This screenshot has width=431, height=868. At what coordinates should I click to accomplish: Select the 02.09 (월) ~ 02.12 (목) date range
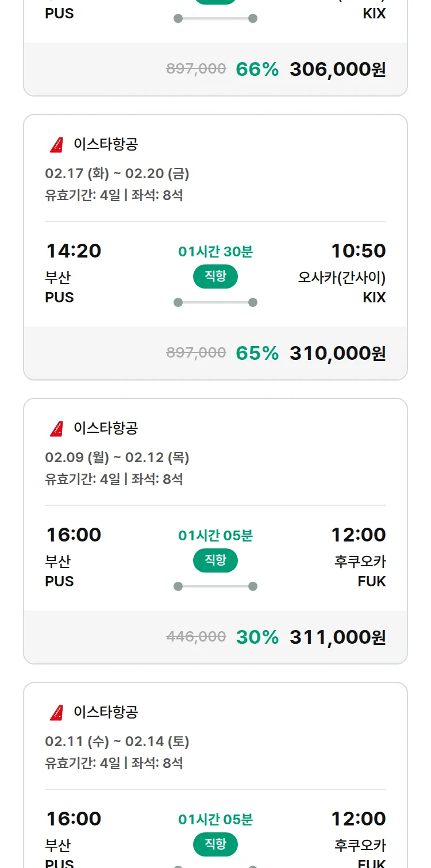[x=117, y=458]
